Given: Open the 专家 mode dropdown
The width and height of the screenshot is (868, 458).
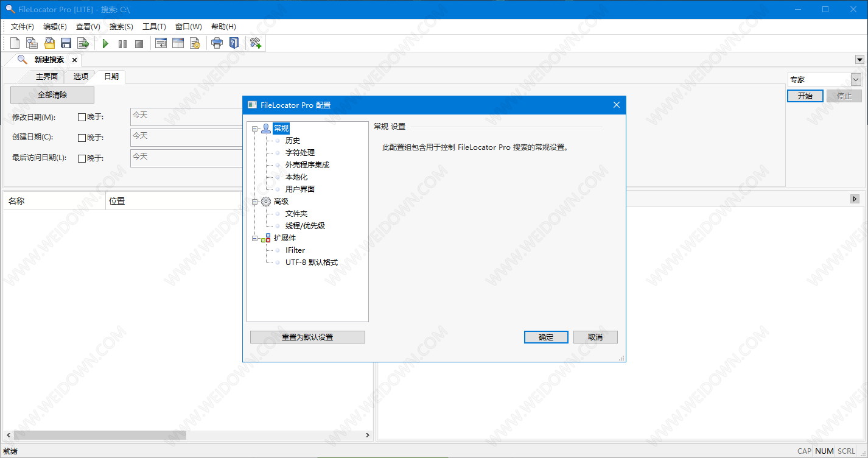Looking at the screenshot, I should pos(855,80).
